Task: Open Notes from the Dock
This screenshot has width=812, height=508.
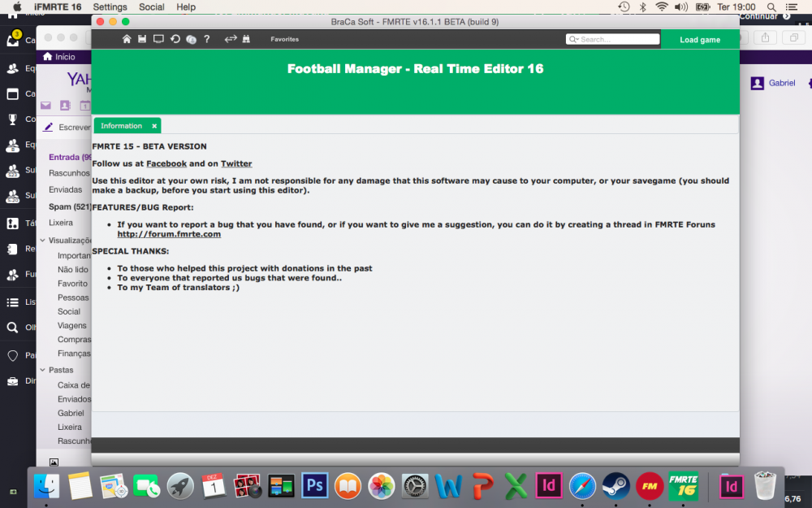Action: coord(80,486)
